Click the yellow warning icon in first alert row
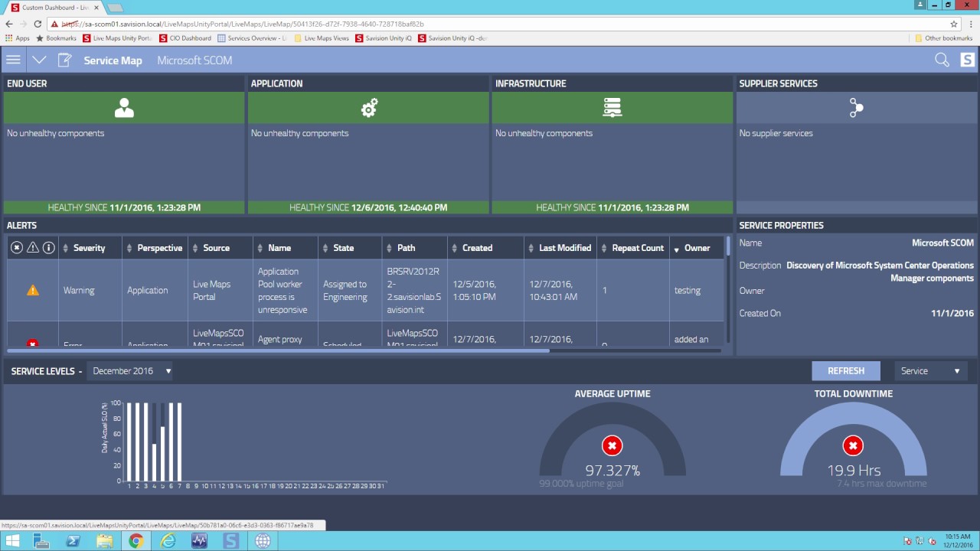Viewport: 980px width, 551px height. (32, 291)
